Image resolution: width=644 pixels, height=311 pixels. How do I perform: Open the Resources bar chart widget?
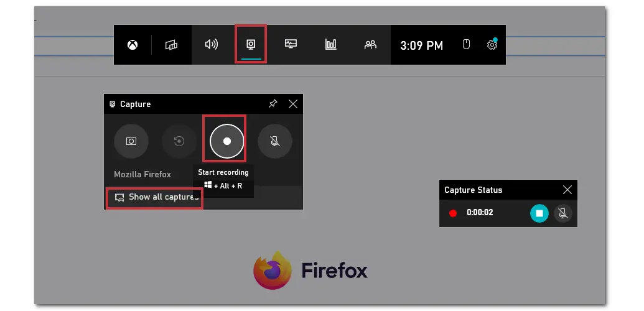[x=330, y=45]
